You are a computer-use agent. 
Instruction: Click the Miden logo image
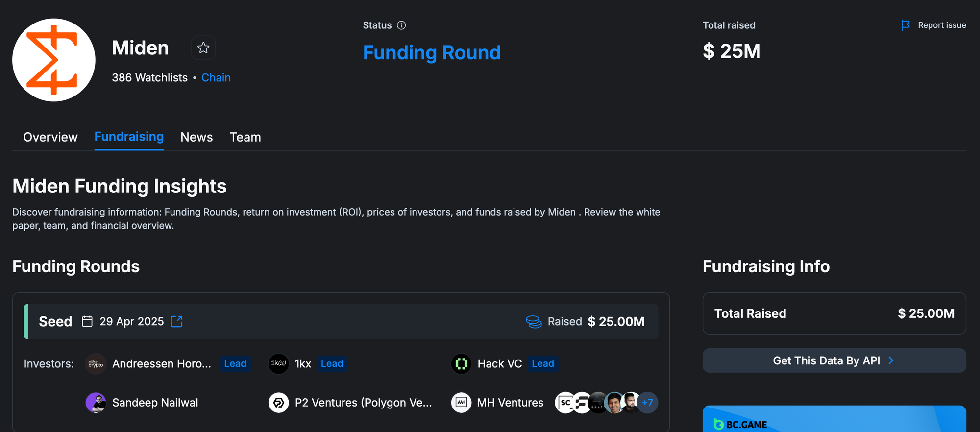pyautogui.click(x=54, y=60)
